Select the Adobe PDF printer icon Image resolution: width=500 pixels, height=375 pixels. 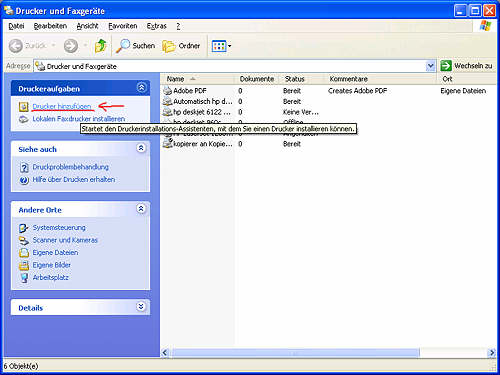pos(167,90)
